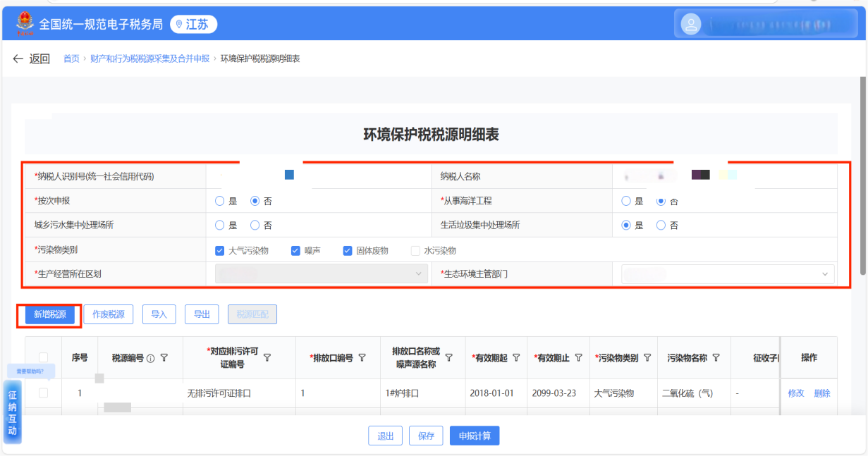Viewport: 868px width, 456px height.
Task: Open the 征纳互动 side panel
Action: pyautogui.click(x=13, y=412)
